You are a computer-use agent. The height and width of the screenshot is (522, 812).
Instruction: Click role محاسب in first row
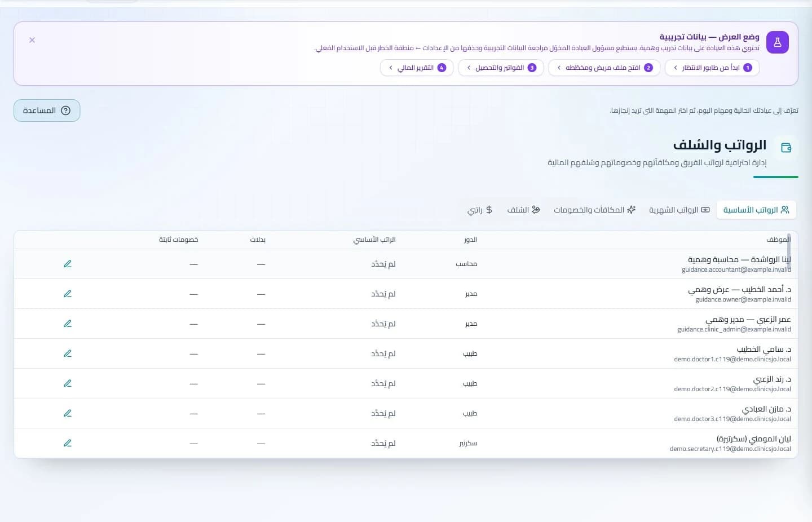point(466,264)
